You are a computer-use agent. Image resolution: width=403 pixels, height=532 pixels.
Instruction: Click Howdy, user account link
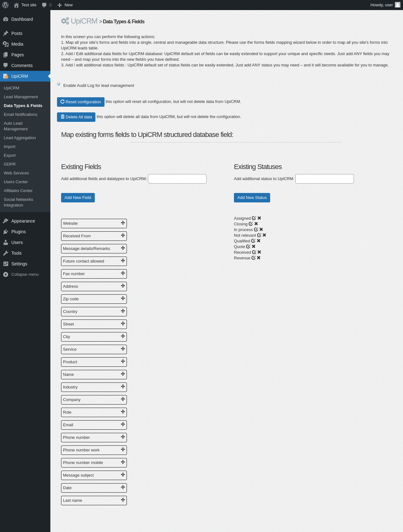click(x=385, y=5)
